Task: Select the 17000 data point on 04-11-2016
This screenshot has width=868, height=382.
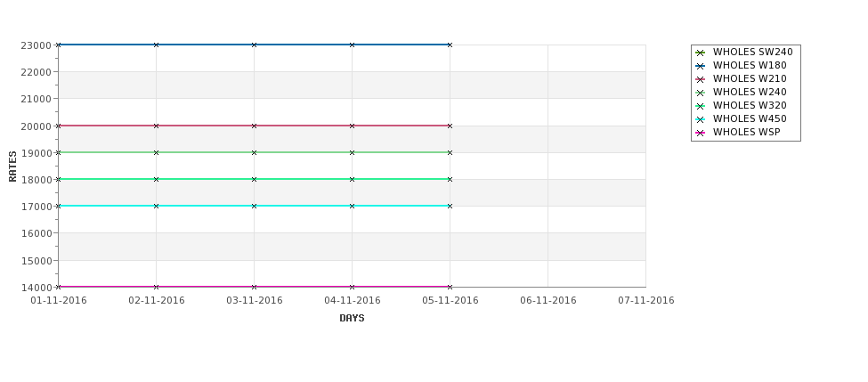Action: tap(352, 206)
